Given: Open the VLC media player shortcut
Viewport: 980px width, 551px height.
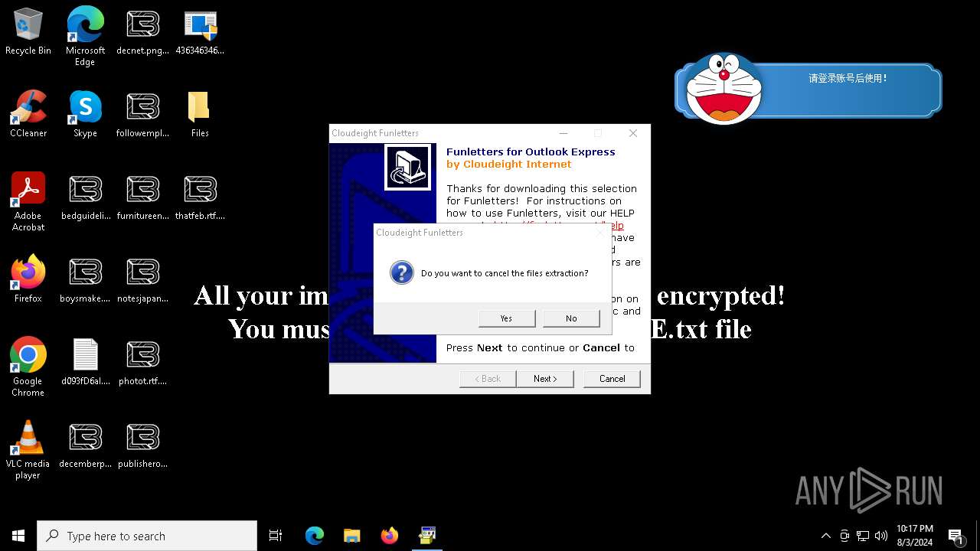Looking at the screenshot, I should [28, 449].
